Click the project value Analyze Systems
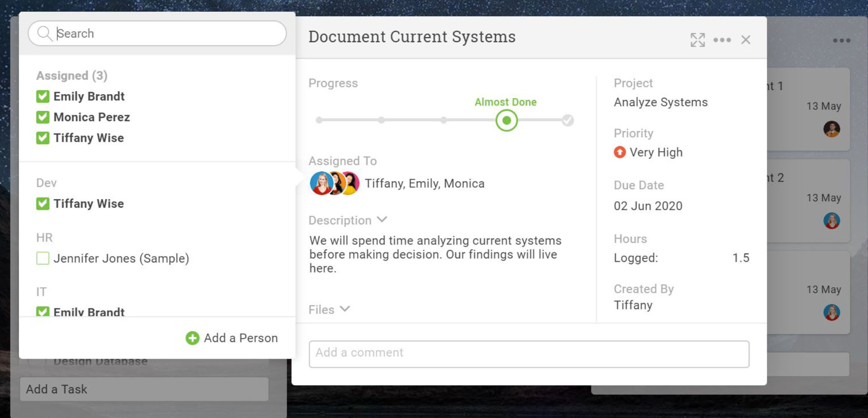Viewport: 868px width, 418px height. tap(660, 102)
